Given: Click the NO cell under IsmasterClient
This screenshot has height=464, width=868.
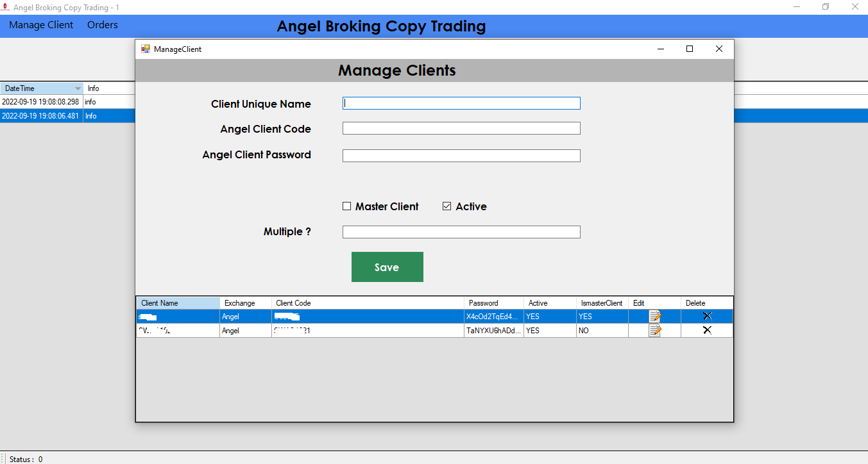Looking at the screenshot, I should (x=602, y=331).
